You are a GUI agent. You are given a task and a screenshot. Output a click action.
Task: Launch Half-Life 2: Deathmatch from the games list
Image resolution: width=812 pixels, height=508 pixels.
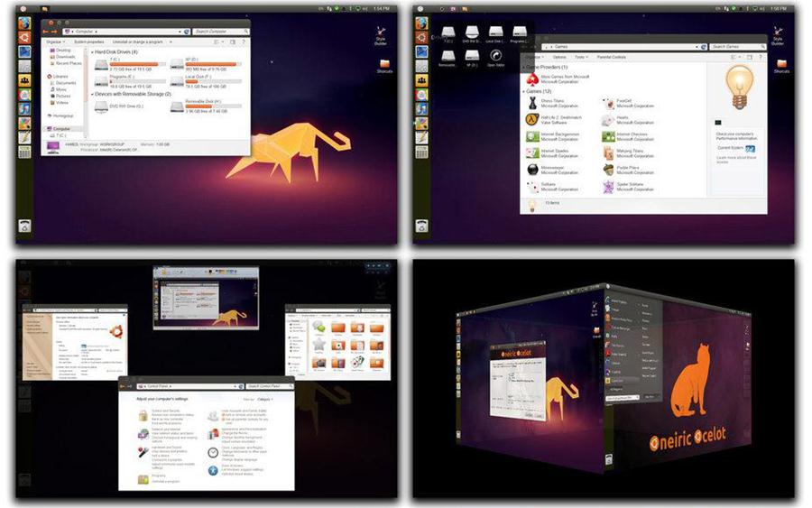point(533,120)
